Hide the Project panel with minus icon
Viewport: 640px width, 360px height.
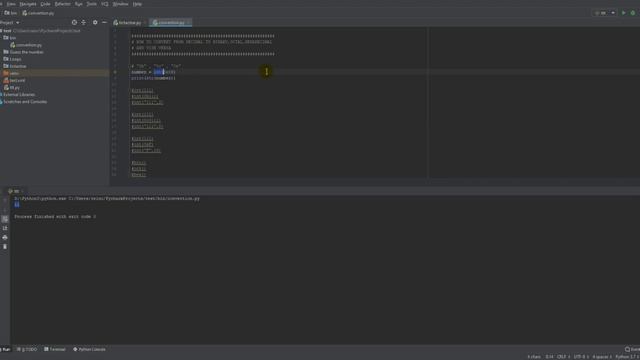click(x=104, y=22)
